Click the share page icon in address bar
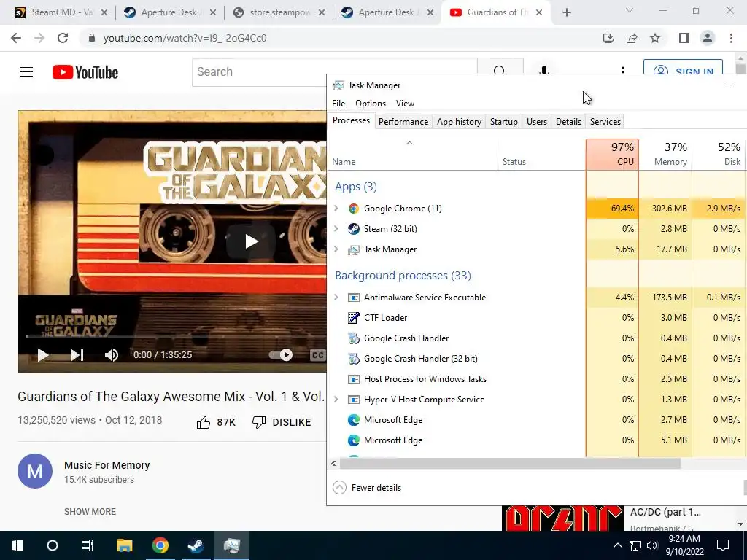Image resolution: width=747 pixels, height=560 pixels. pos(632,38)
